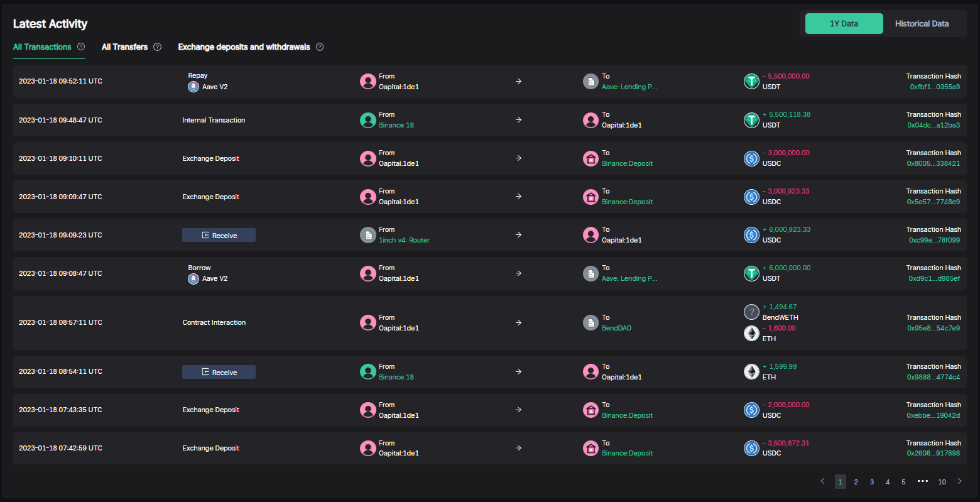980x502 pixels.
Task: Click USDC icon beside +6,000,923.33 amount
Action: [x=751, y=235]
